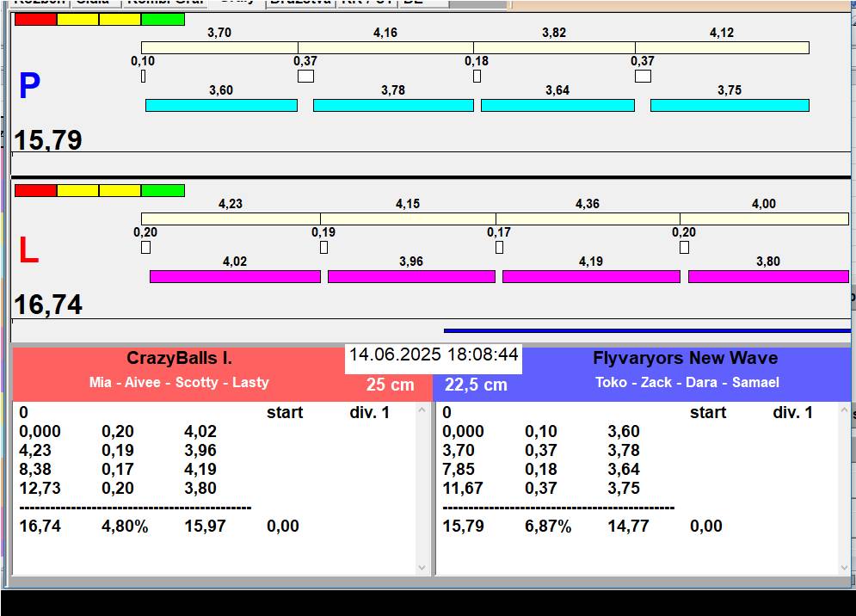This screenshot has height=616, width=856.
Task: Click the green start light in lane L
Action: point(163,190)
